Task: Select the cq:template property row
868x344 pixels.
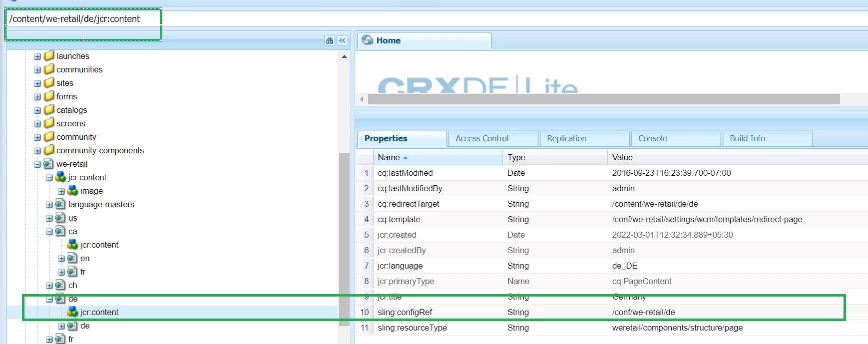Action: 612,219
